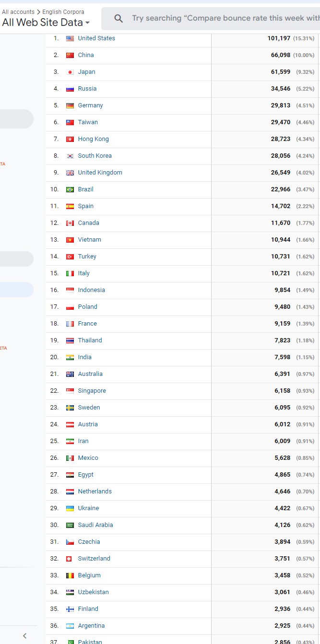Click the Mexico flag icon
The width and height of the screenshot is (320, 644).
point(70,458)
